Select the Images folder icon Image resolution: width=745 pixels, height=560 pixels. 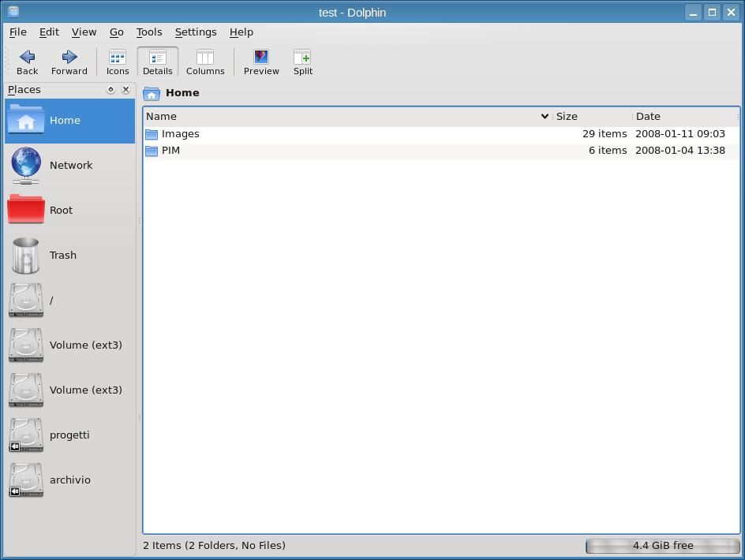point(152,134)
